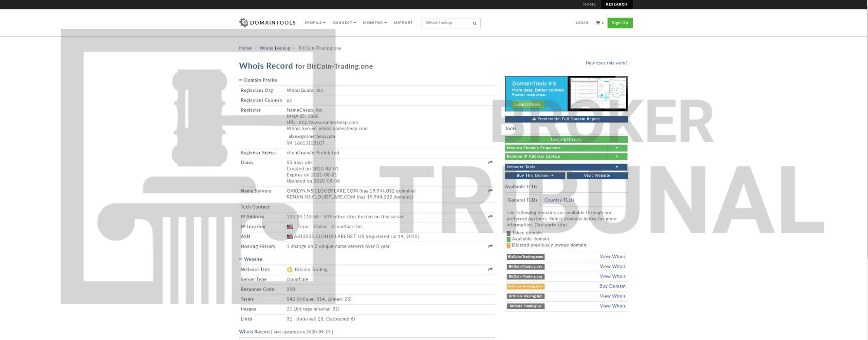Open the SUPPORT menu item
The width and height of the screenshot is (868, 340).
tap(403, 23)
